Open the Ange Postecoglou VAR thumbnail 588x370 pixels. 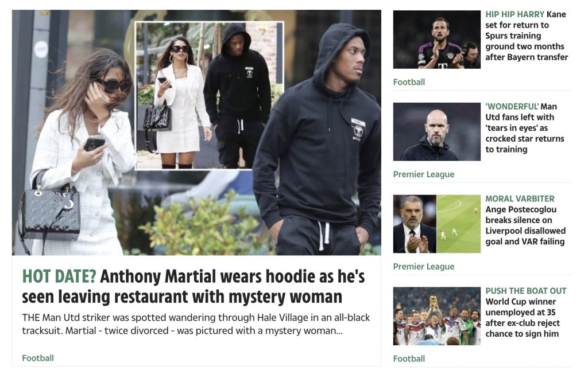pyautogui.click(x=436, y=224)
